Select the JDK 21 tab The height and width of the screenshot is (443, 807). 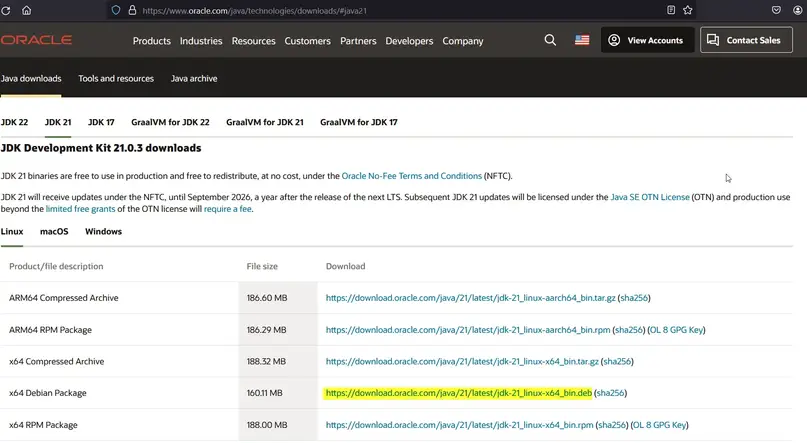[58, 122]
